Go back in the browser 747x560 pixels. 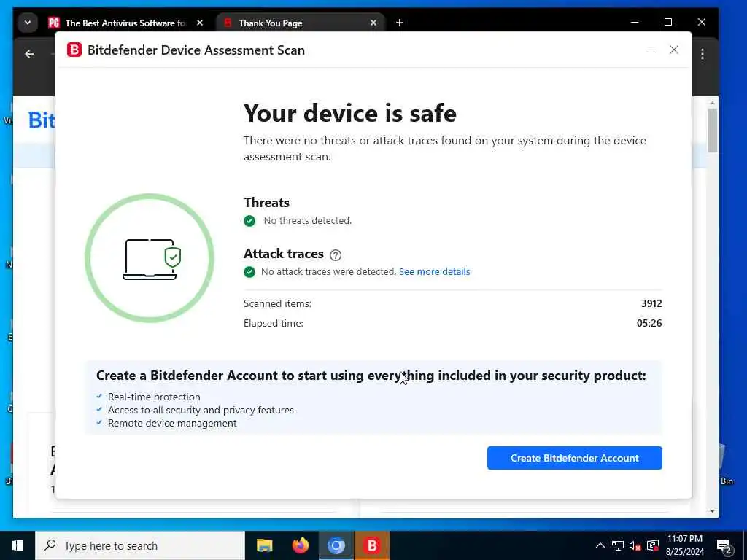29,54
